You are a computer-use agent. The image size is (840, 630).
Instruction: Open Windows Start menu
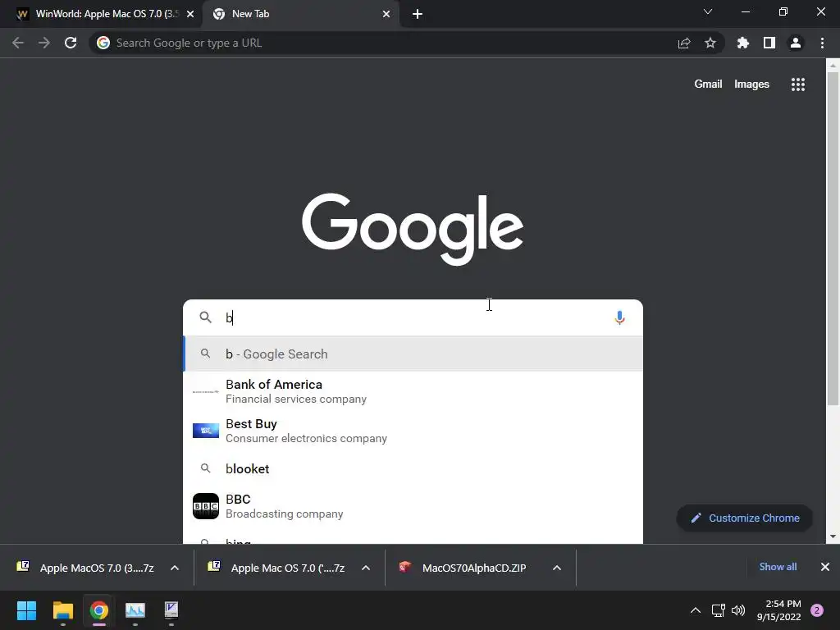coord(26,610)
